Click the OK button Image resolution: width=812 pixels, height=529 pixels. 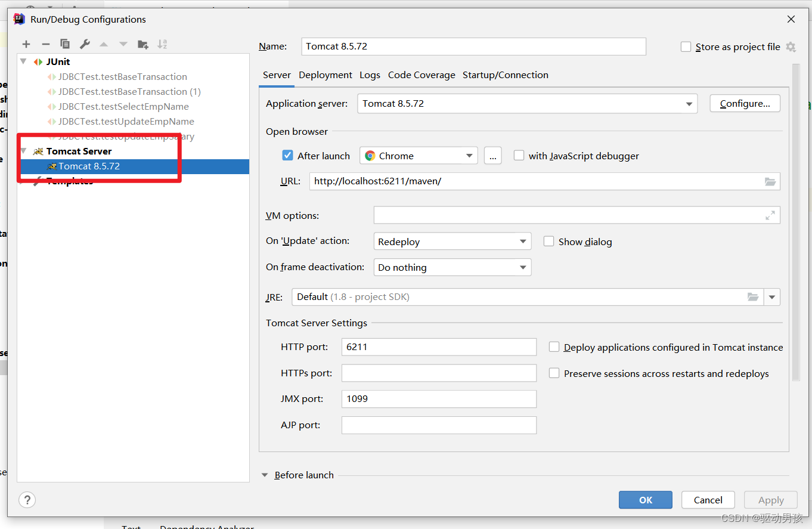point(646,500)
